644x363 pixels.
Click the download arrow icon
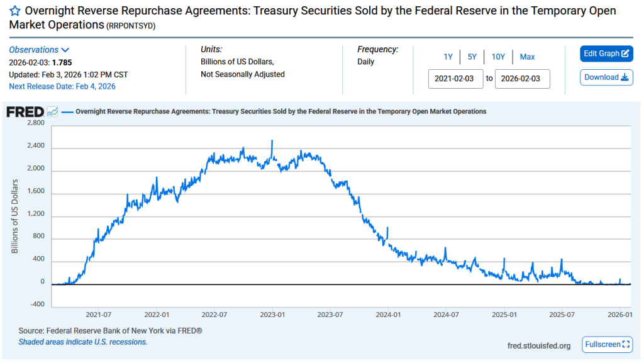coord(625,77)
